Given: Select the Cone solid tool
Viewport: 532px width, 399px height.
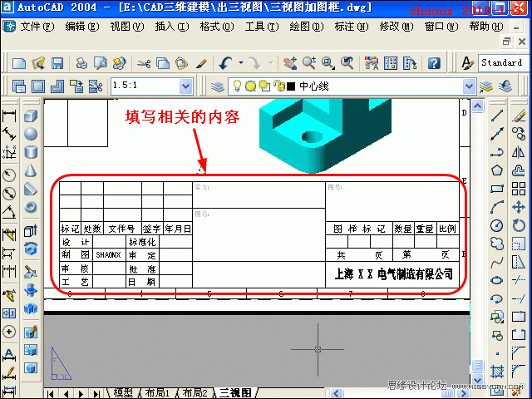Looking at the screenshot, I should click(x=30, y=170).
